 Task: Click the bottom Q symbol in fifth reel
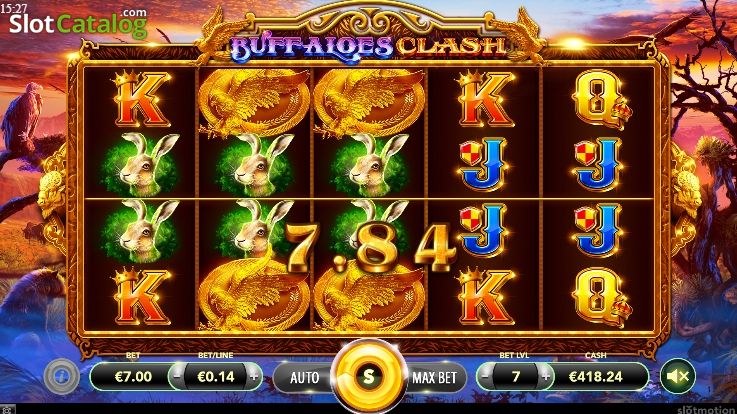tap(601, 297)
